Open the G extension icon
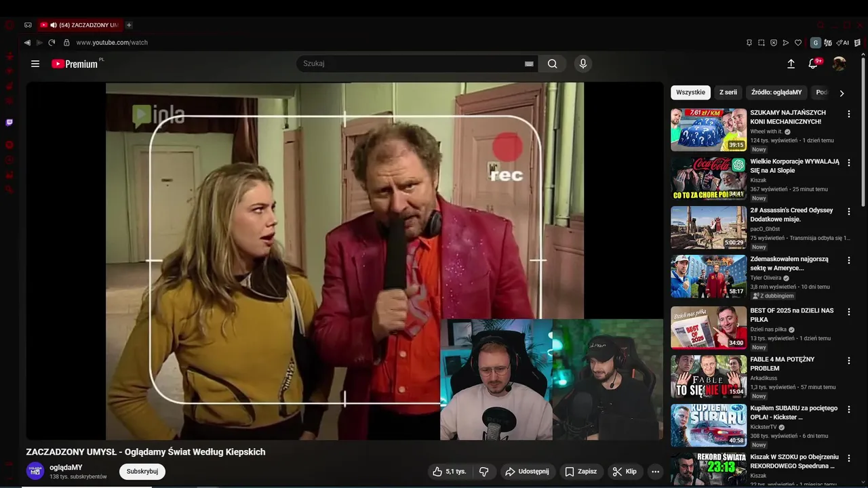The height and width of the screenshot is (488, 868). click(x=816, y=43)
